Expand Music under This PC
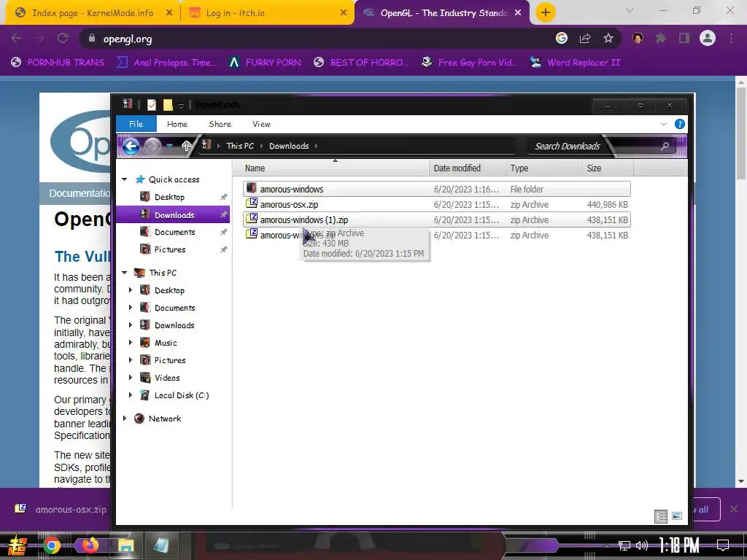747x560 pixels. click(x=131, y=343)
